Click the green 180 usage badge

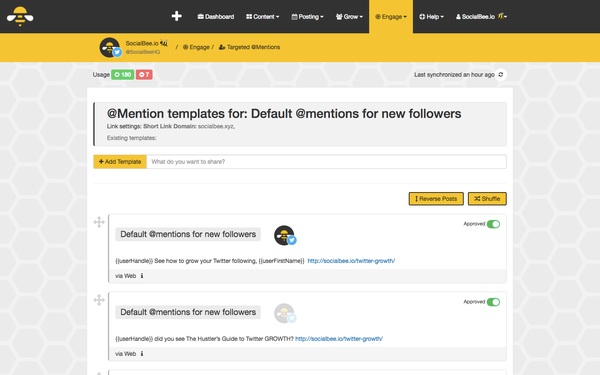[122, 75]
